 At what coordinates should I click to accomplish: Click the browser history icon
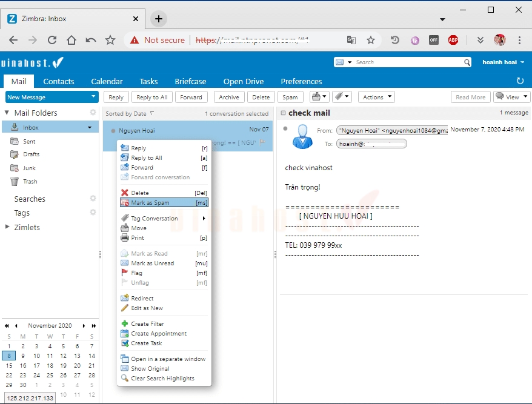tap(394, 40)
